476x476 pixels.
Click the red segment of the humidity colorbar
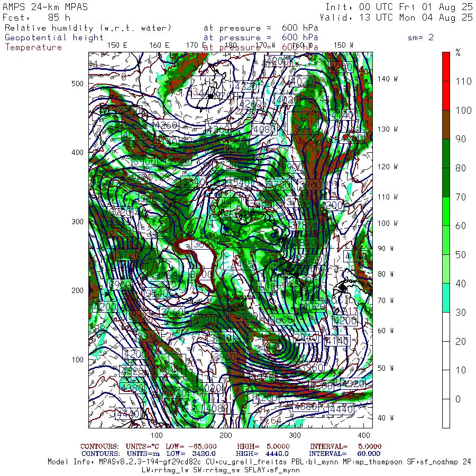pos(446,81)
